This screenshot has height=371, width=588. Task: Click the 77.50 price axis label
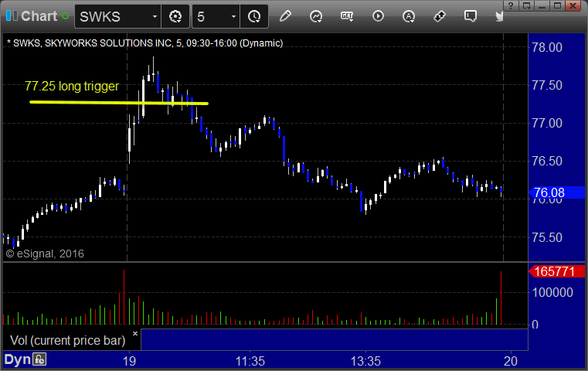[x=547, y=85]
